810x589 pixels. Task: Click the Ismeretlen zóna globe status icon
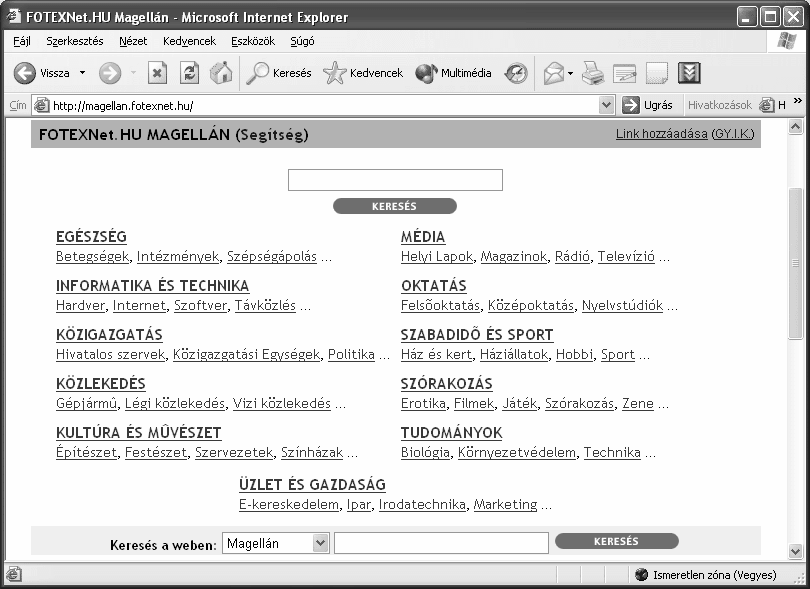point(642,575)
